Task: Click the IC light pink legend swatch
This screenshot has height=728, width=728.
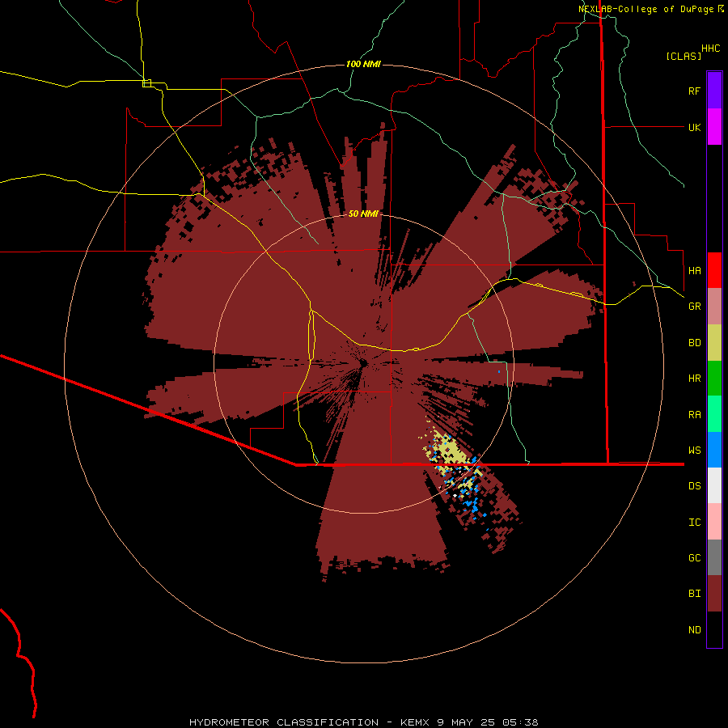Action: coord(714,522)
